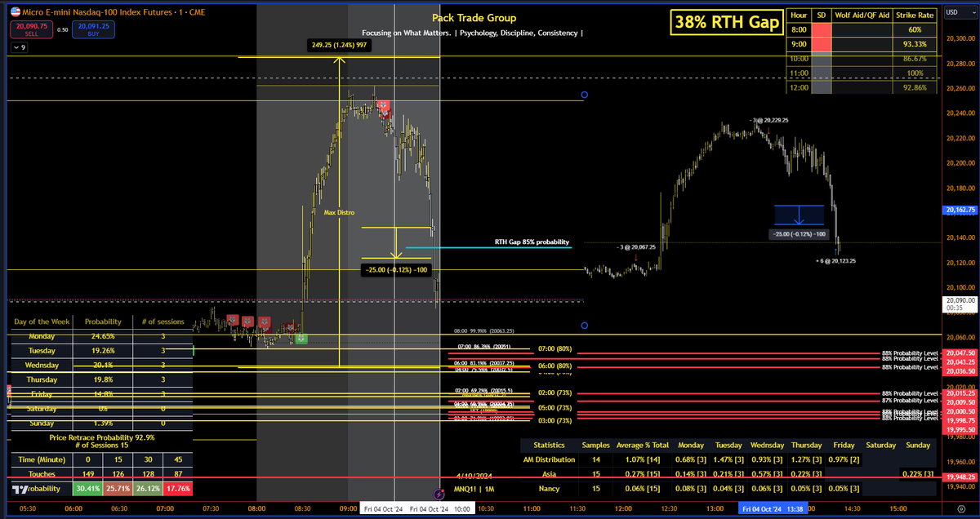
Task: Click the BUY 20,091.25 button
Action: click(92, 30)
